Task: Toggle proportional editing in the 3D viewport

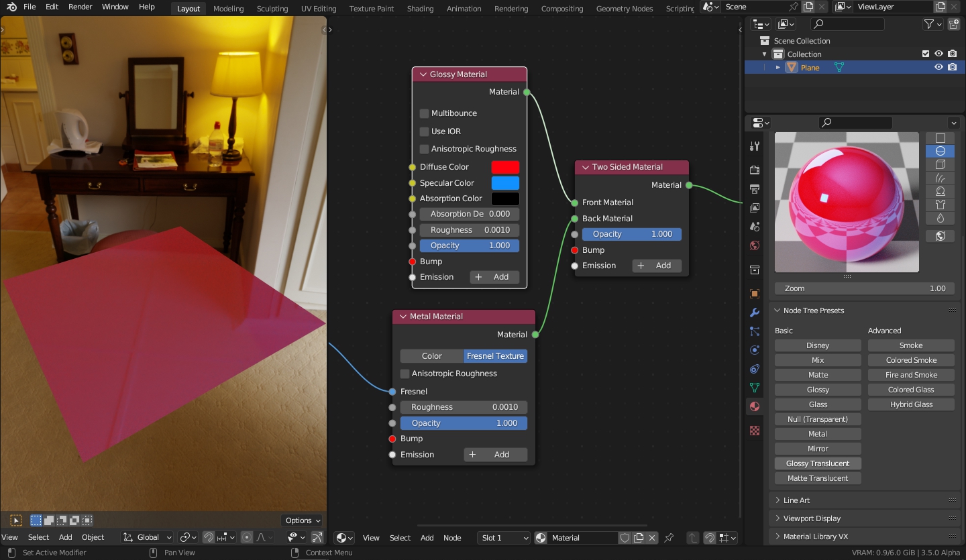Action: coord(247,537)
